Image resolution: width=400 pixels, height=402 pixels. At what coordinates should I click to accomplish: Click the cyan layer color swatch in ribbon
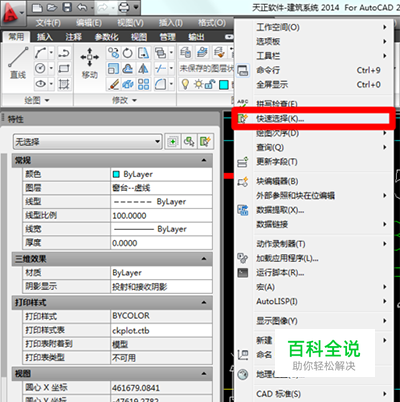[x=224, y=85]
